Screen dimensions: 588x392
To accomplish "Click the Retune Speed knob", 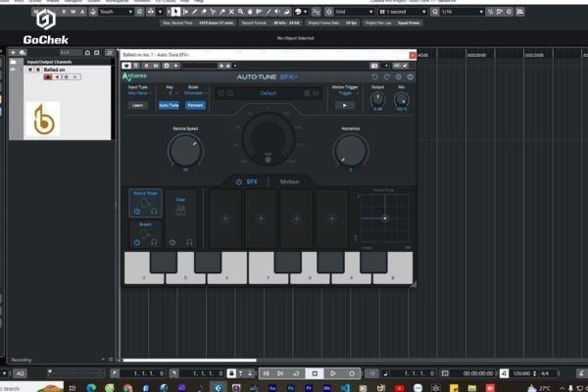I will 184,149.
